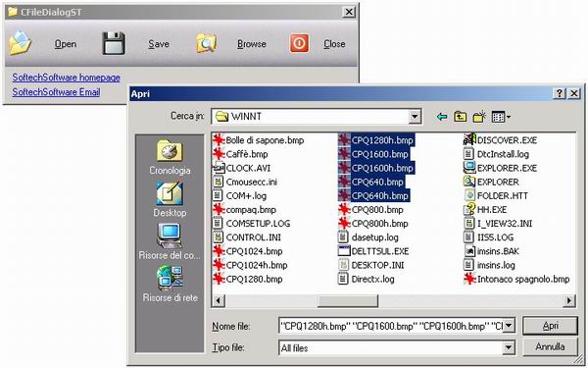Open the SoftechSoftware homepage link

coord(66,78)
